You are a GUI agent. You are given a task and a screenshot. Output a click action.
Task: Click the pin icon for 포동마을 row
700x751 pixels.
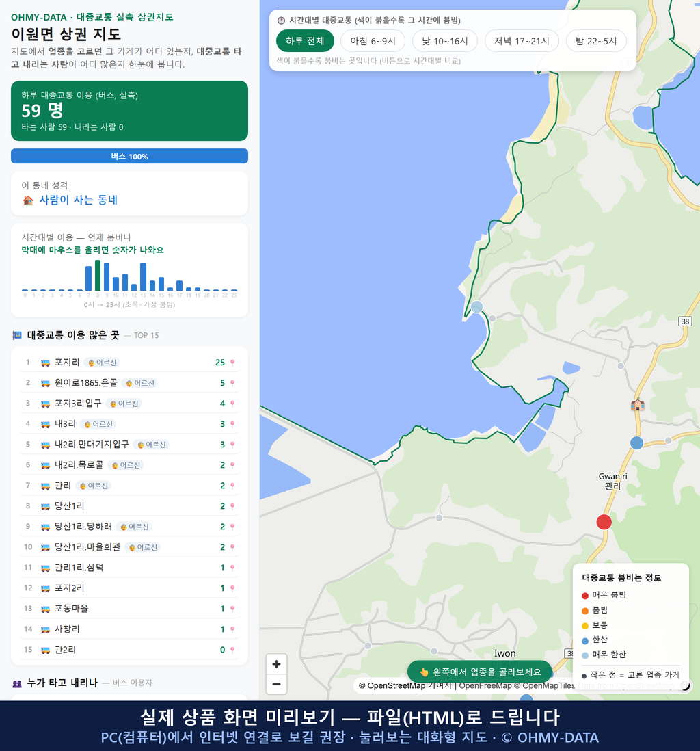coord(232,609)
